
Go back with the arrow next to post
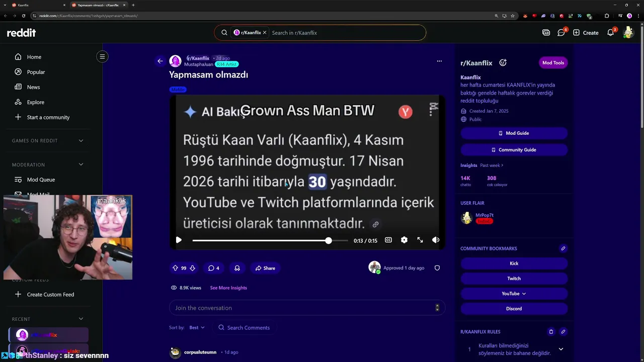click(x=160, y=61)
